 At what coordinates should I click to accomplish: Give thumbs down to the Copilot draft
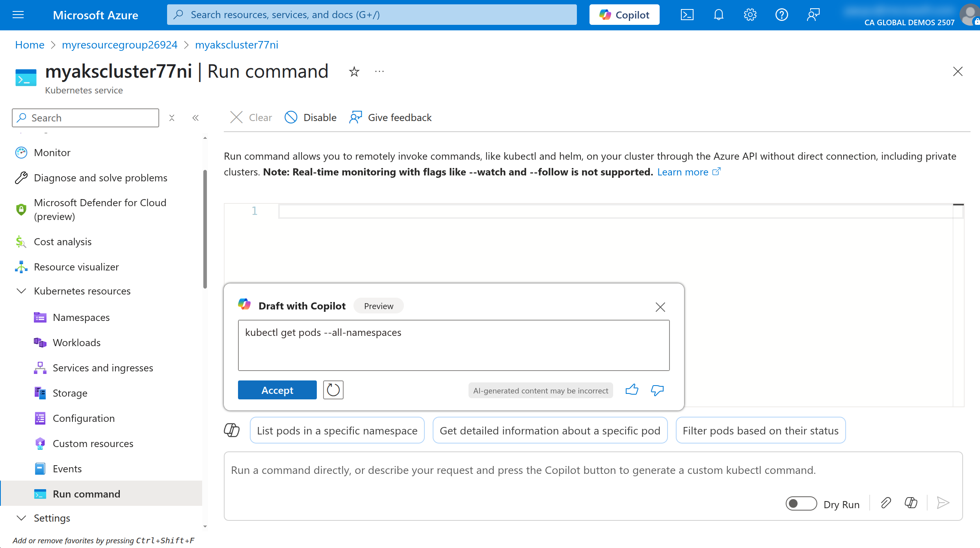[657, 390]
